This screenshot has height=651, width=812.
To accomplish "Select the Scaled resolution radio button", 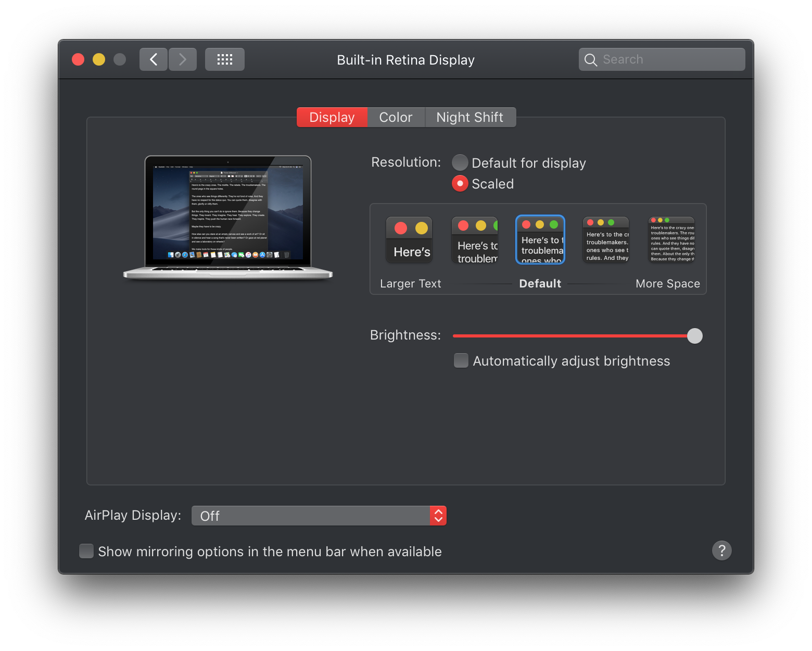I will [x=460, y=183].
